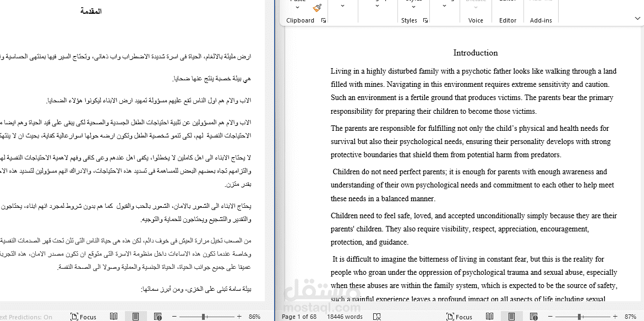Click the line "these needs in a balanced manner."
Viewport: 644px width, 321px height.
tap(383, 199)
